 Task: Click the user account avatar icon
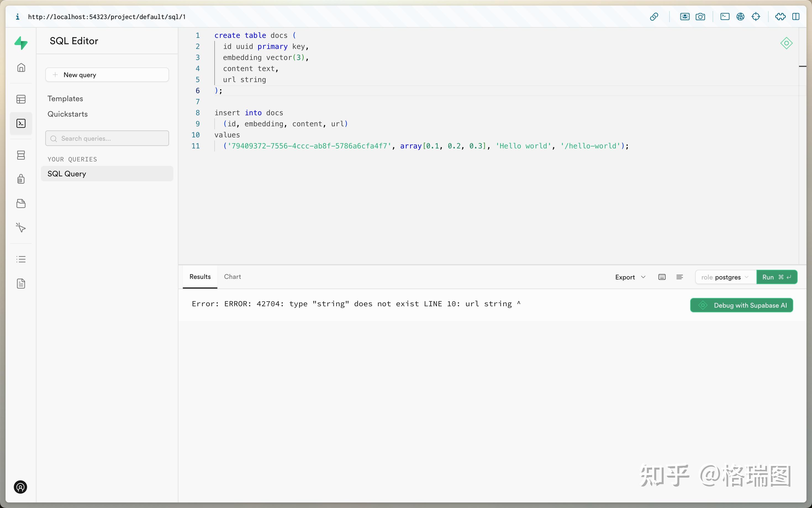click(20, 487)
